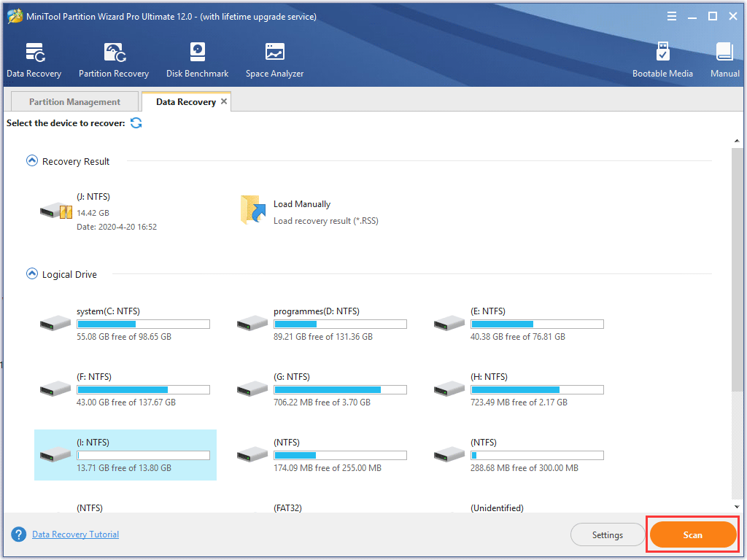
Task: Open the Manual
Action: click(x=724, y=60)
